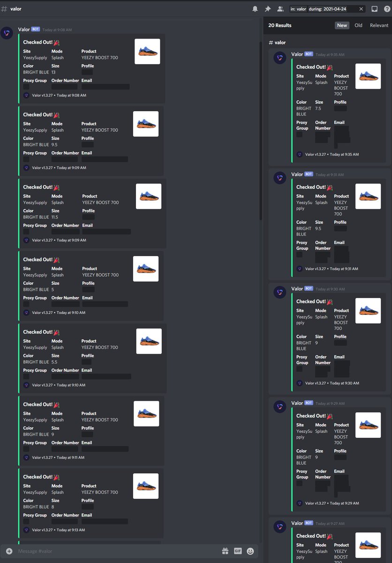The height and width of the screenshot is (563, 392).
Task: Click Valor username in 9:31 AM search result
Action: tap(297, 174)
